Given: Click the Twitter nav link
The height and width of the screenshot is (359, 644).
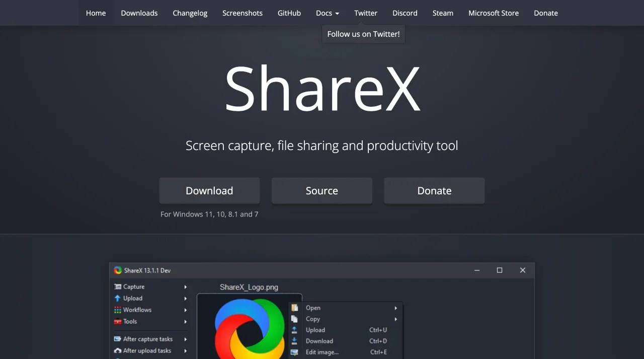Looking at the screenshot, I should (366, 13).
